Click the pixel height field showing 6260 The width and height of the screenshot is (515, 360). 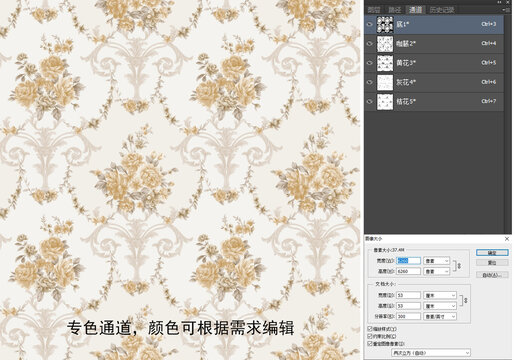pos(408,271)
